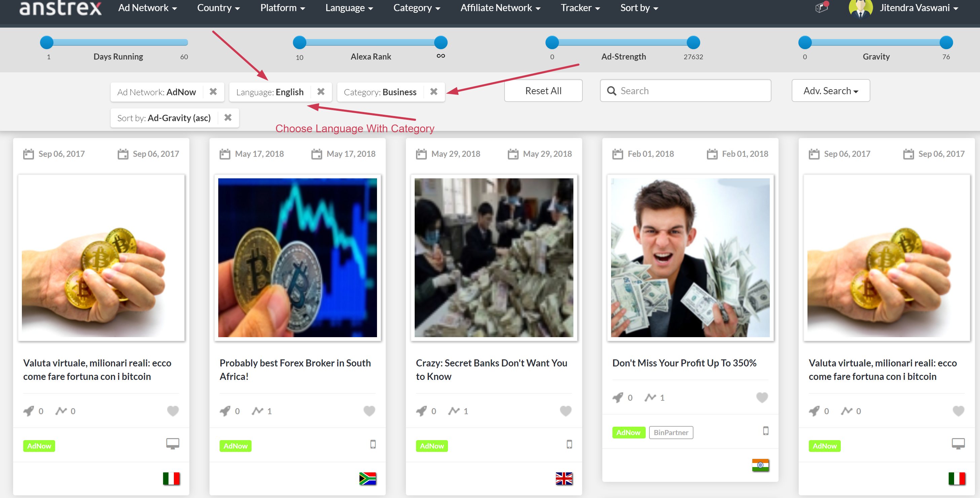This screenshot has height=498, width=980.
Task: Click AdNow tag on Don't Miss Your Profit card
Action: [628, 432]
